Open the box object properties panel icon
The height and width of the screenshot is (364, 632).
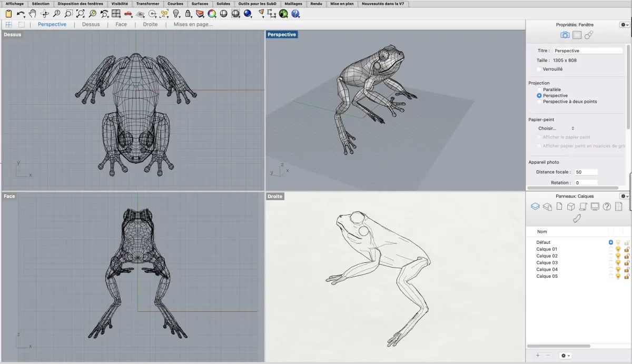click(571, 206)
